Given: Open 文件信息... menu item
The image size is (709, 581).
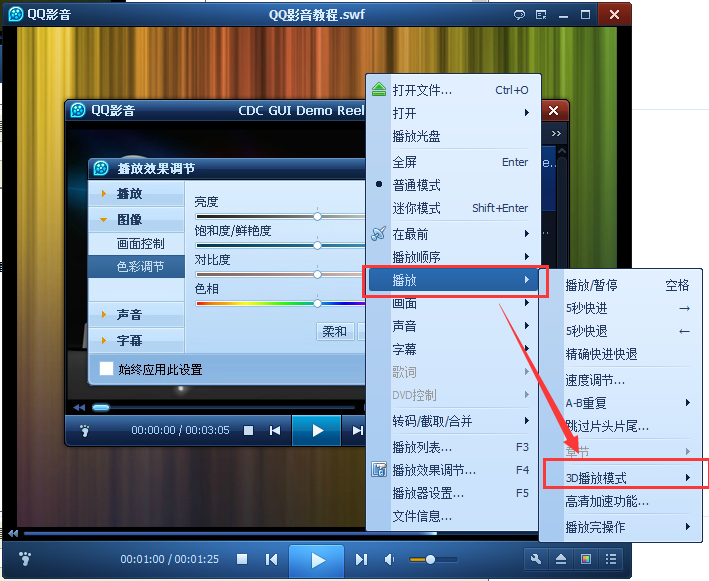Looking at the screenshot, I should coord(422,516).
